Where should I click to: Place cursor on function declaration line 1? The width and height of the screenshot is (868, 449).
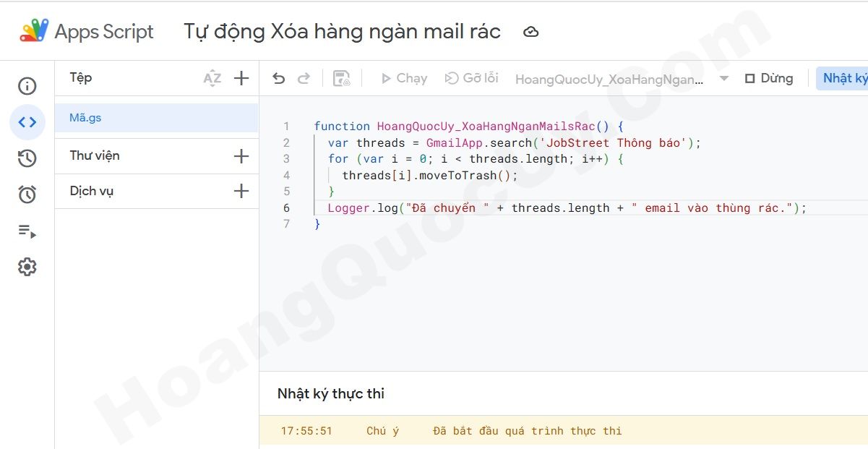click(x=468, y=127)
